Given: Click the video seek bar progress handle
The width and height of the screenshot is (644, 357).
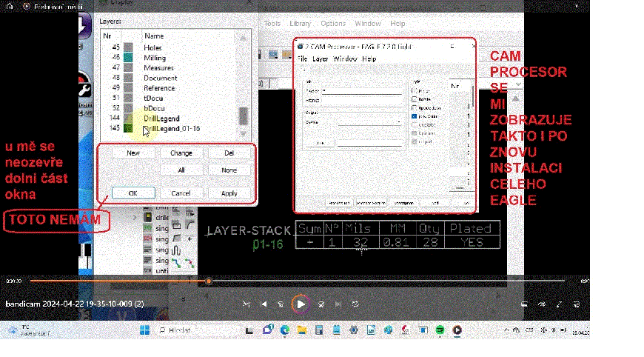Looking at the screenshot, I should (209, 281).
